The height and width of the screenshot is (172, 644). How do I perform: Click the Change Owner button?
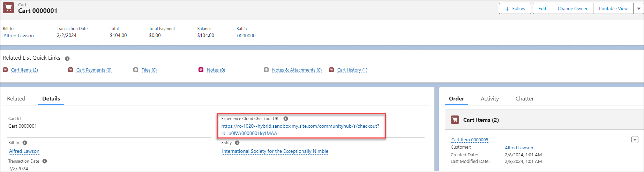(572, 8)
